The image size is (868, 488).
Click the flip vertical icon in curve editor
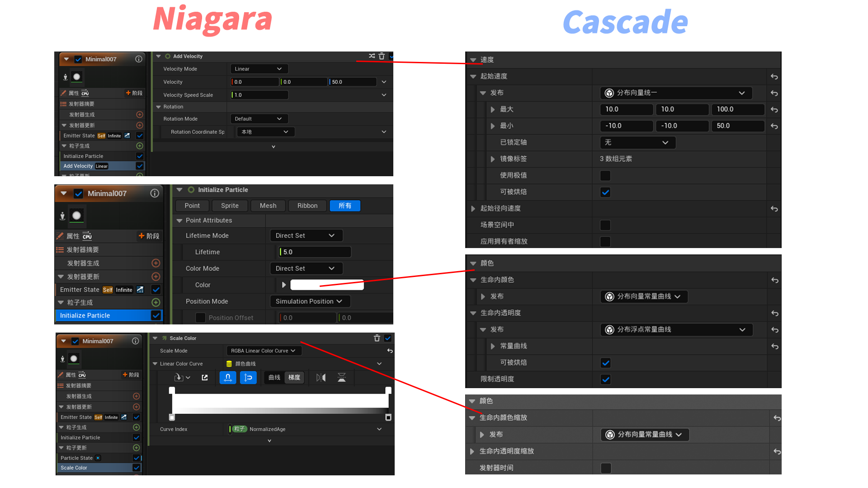click(342, 377)
